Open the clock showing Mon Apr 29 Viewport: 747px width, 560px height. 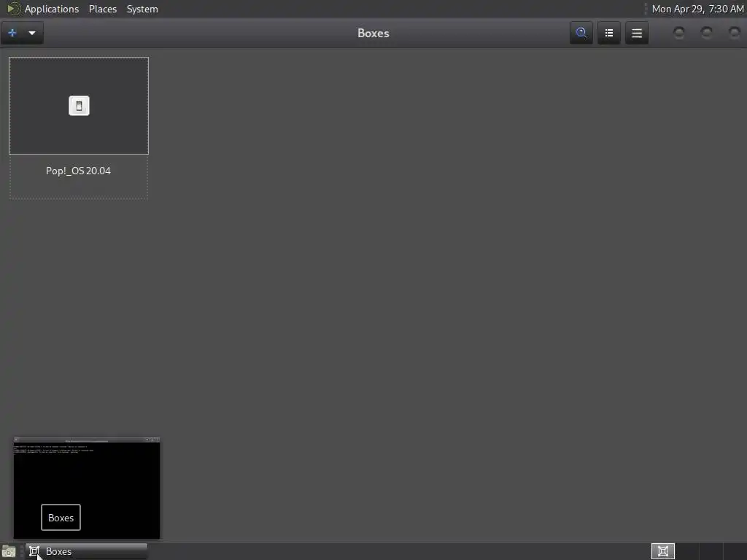697,9
